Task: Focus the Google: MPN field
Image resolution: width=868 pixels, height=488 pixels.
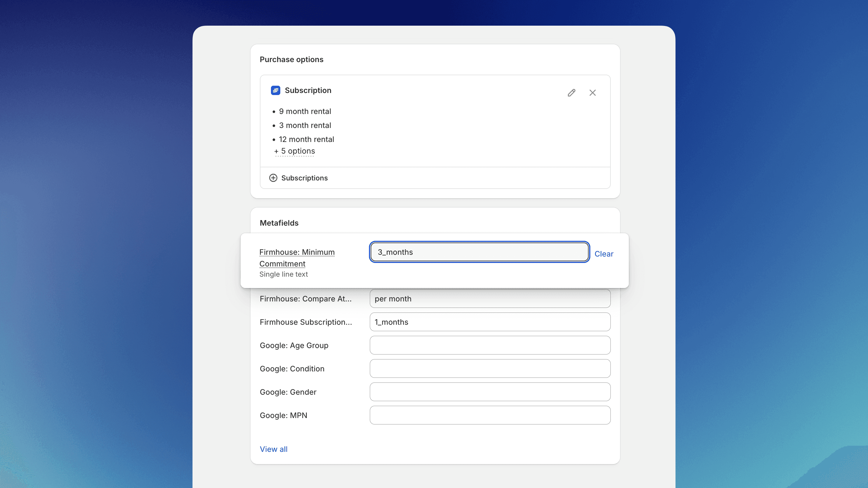Action: [x=490, y=415]
